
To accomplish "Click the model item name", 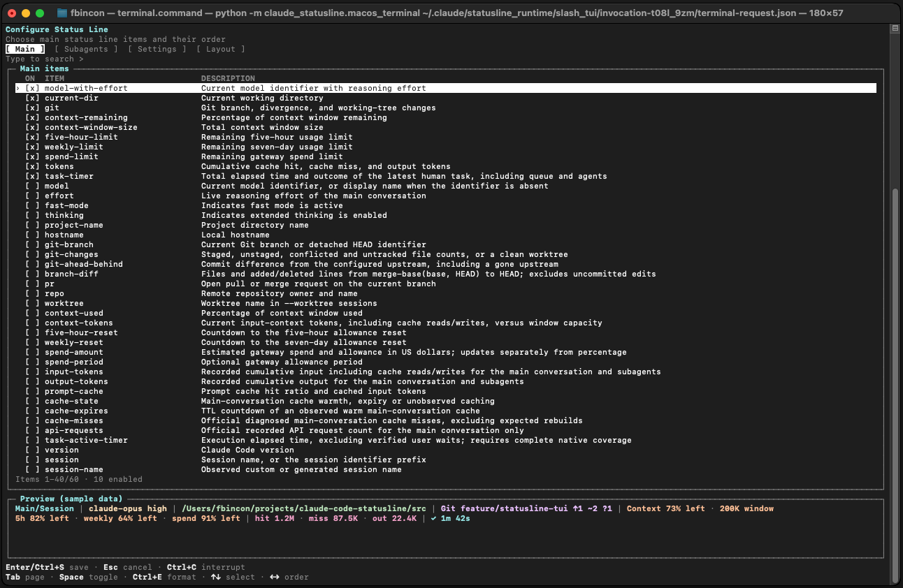I will [x=57, y=186].
